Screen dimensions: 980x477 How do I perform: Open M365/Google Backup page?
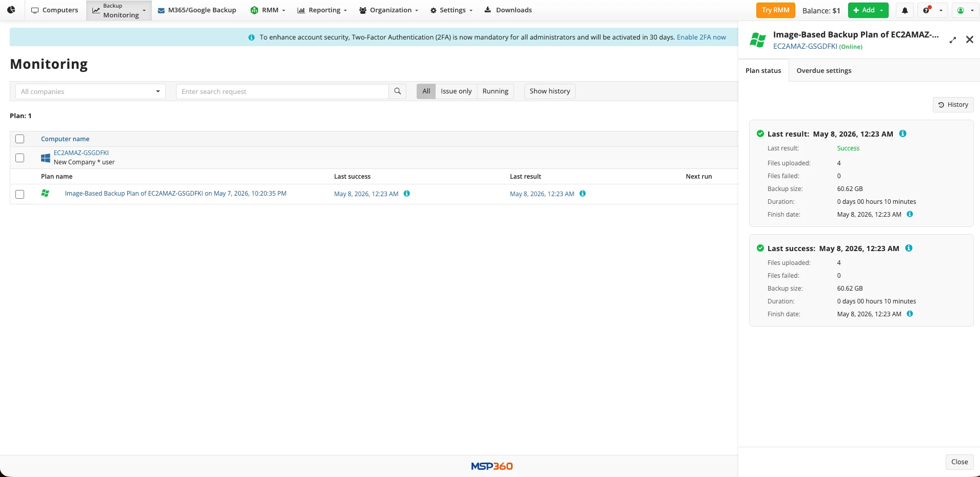(197, 10)
